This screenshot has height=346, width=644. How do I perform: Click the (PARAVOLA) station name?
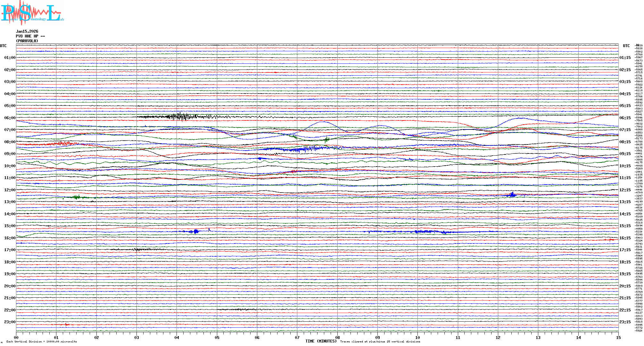pyautogui.click(x=27, y=41)
